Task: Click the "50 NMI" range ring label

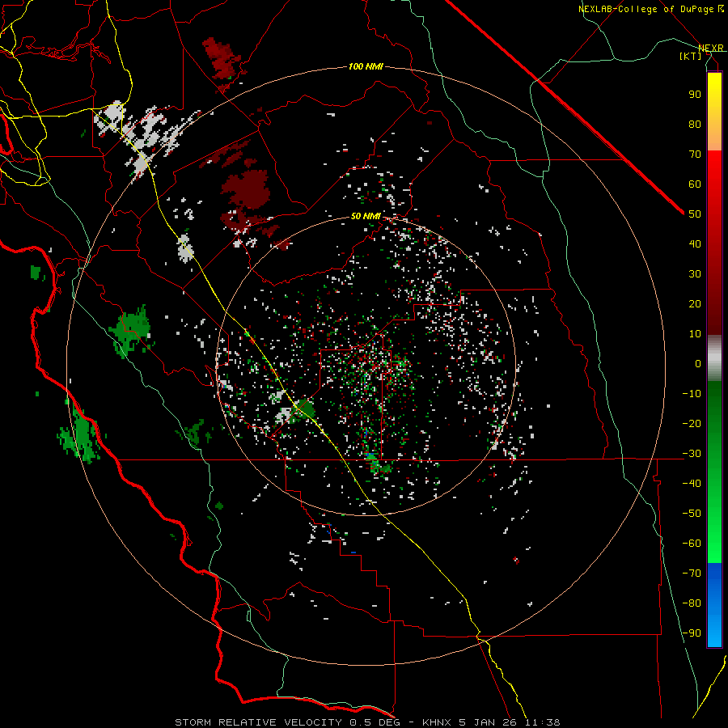Action: [366, 216]
